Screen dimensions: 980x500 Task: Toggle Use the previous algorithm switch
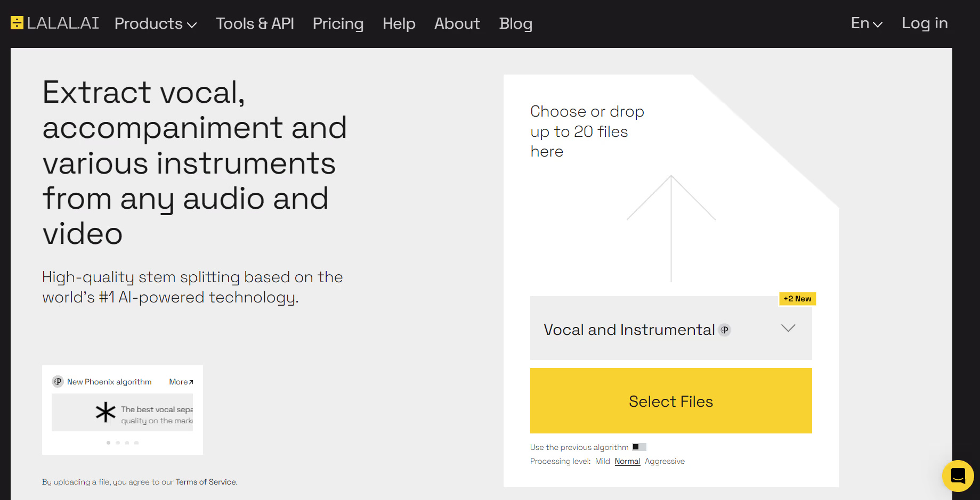tap(639, 447)
